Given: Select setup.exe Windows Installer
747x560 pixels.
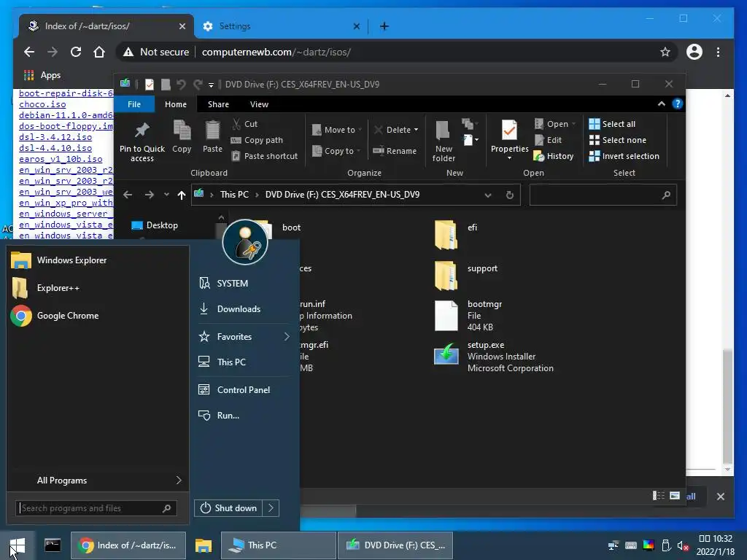Looking at the screenshot, I should 494,357.
